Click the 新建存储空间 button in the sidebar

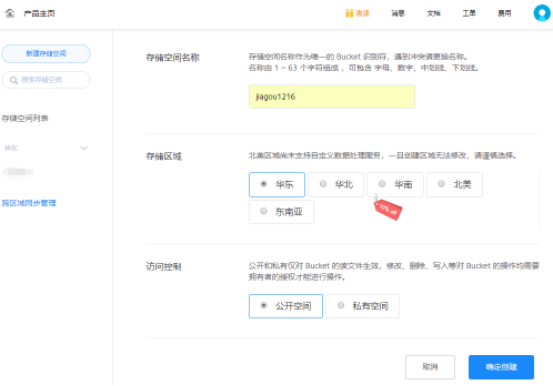[x=46, y=54]
